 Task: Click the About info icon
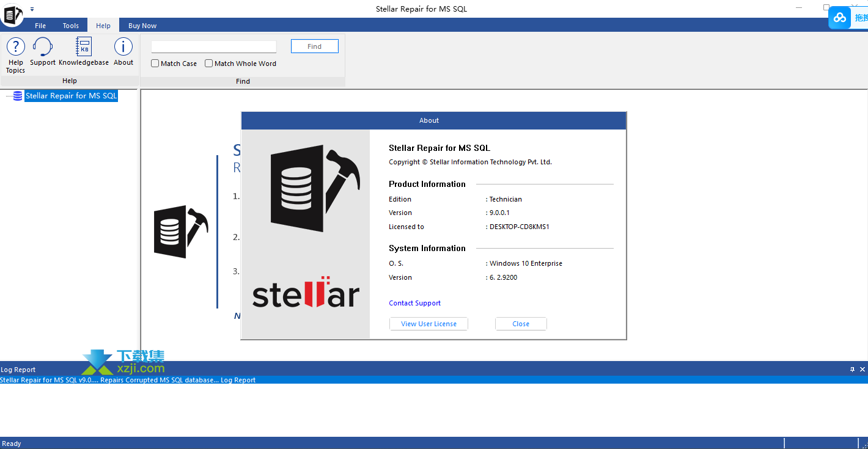pyautogui.click(x=123, y=52)
